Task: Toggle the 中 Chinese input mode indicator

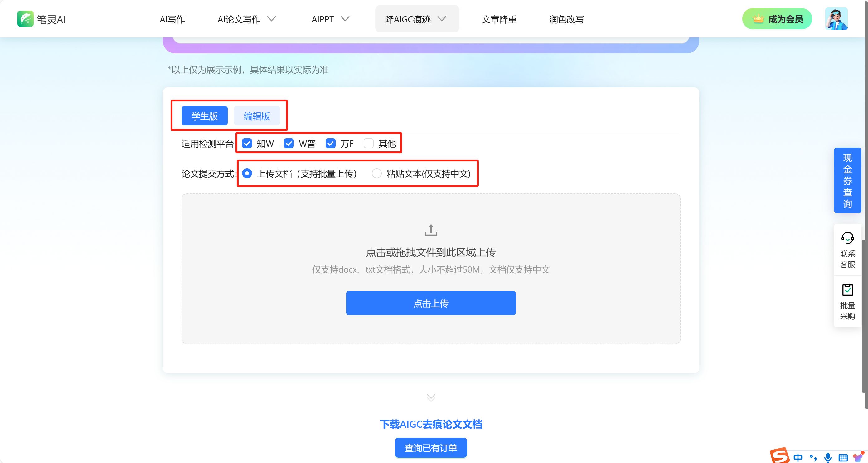Action: pos(798,457)
